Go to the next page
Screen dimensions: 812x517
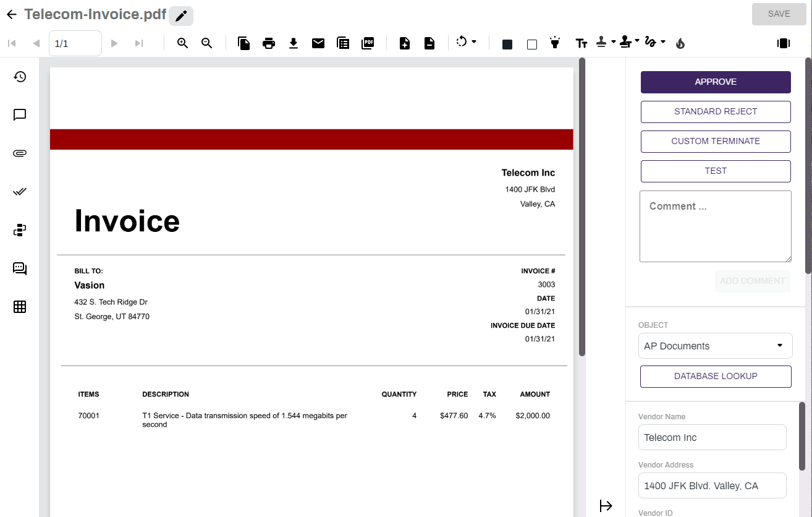tap(114, 43)
